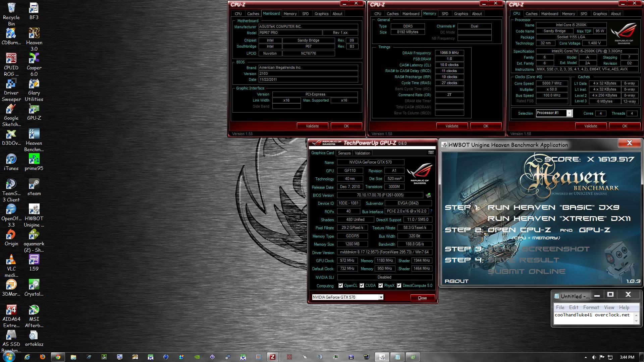The height and width of the screenshot is (362, 644).
Task: Launch 3DMark desktop shortcut
Action: coord(11,288)
